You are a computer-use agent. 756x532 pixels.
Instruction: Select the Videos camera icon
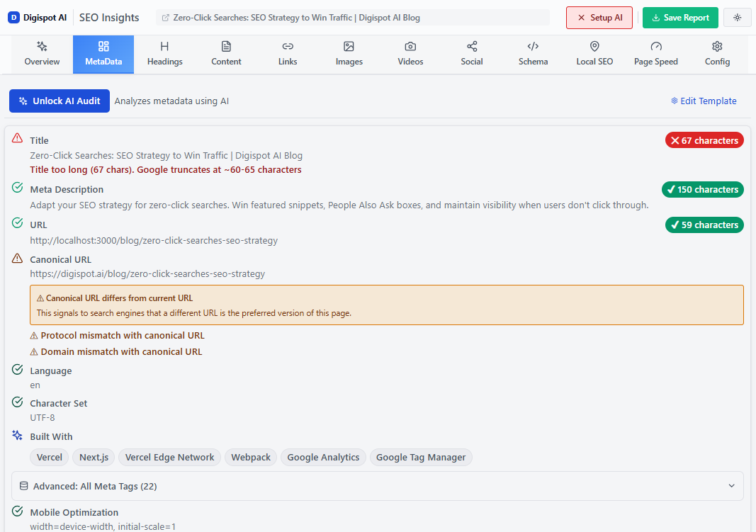tap(410, 45)
